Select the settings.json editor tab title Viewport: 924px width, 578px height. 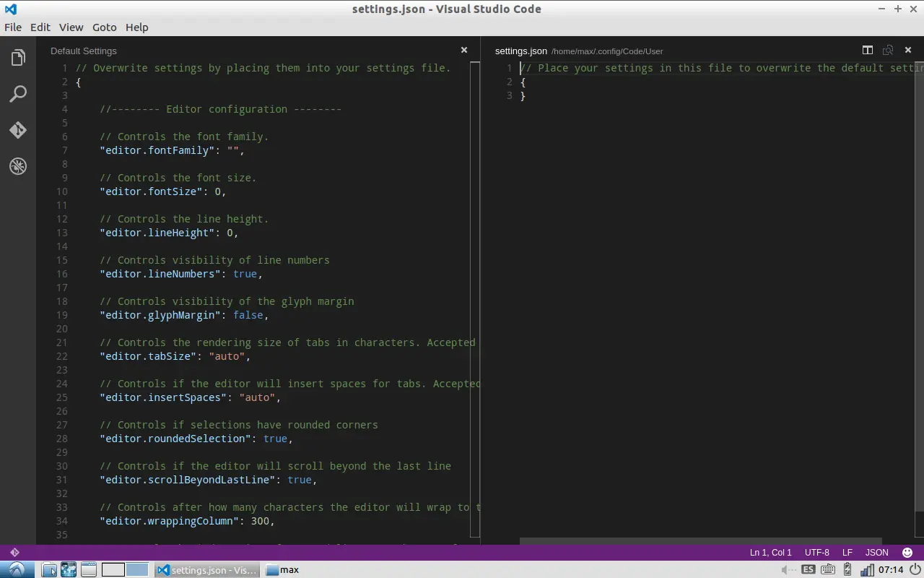pos(521,51)
